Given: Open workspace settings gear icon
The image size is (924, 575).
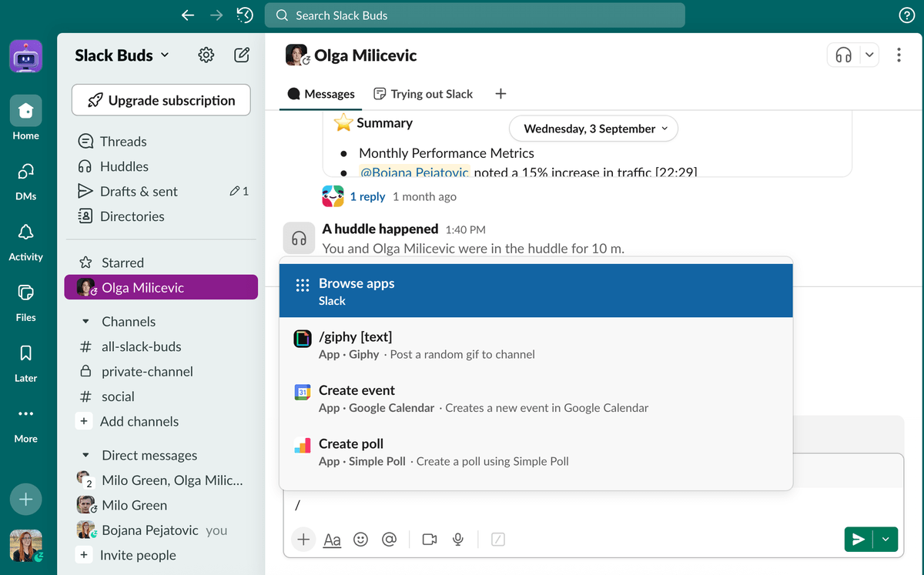Looking at the screenshot, I should point(206,55).
